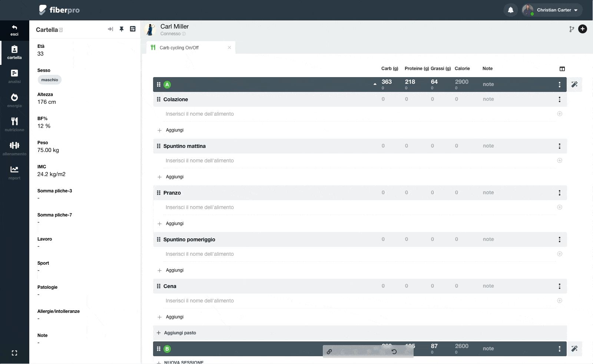
Task: Click the green A session badge
Action: [167, 85]
